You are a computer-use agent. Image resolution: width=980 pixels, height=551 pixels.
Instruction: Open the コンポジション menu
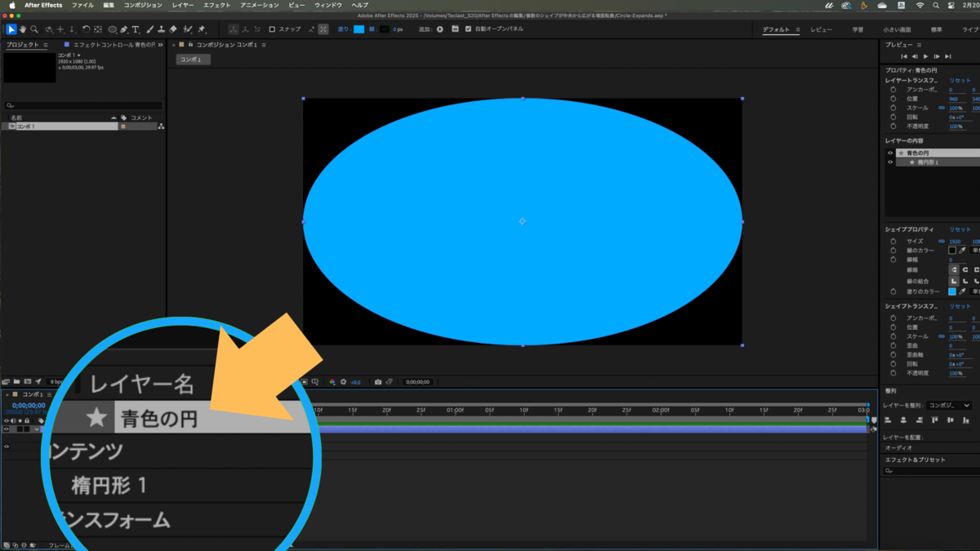143,5
